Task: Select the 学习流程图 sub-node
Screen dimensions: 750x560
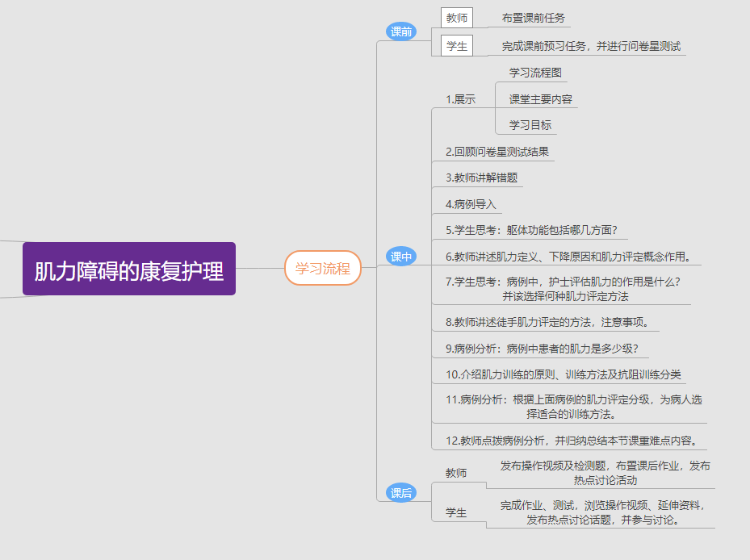Action: click(x=535, y=73)
